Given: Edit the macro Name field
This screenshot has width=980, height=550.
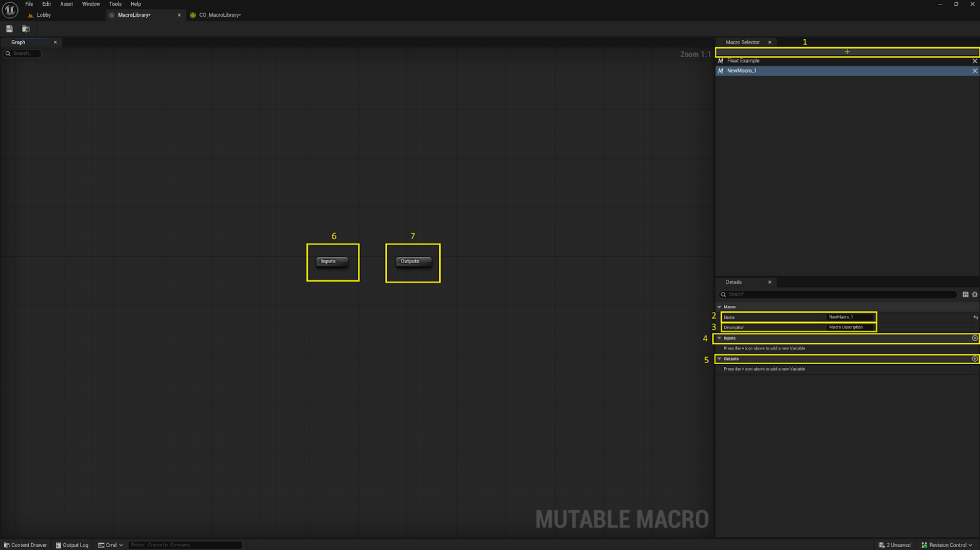Looking at the screenshot, I should tap(850, 317).
